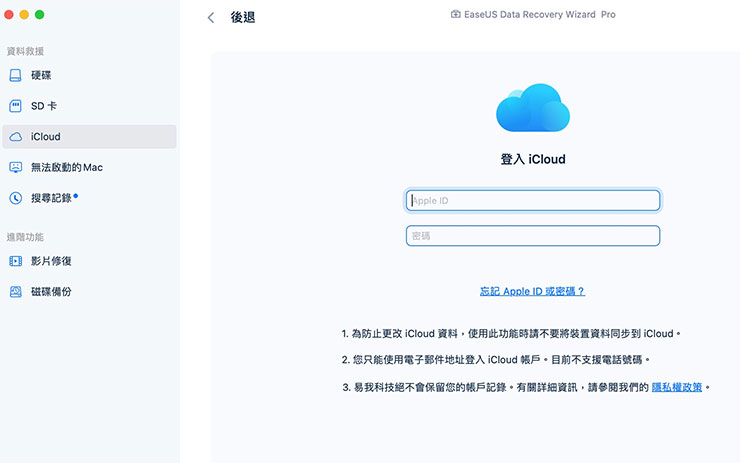Go back with 後退 button
This screenshot has height=463, width=740.
click(x=243, y=17)
